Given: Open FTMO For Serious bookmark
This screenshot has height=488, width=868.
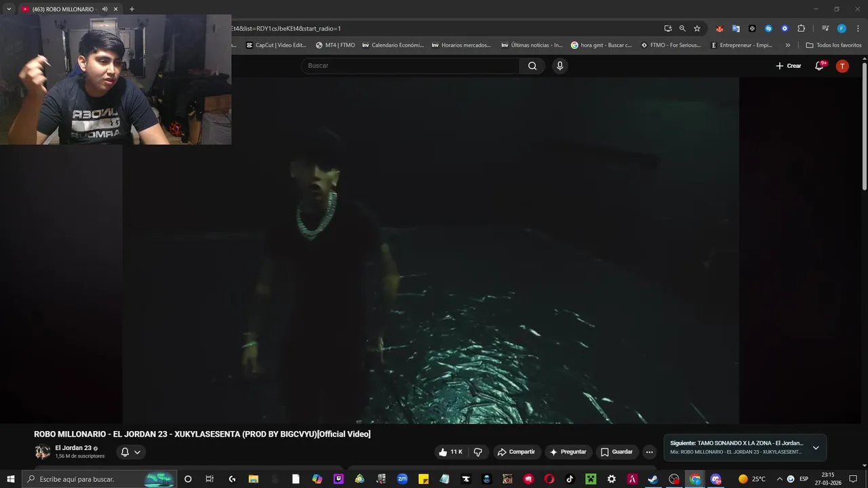Looking at the screenshot, I should tap(671, 45).
